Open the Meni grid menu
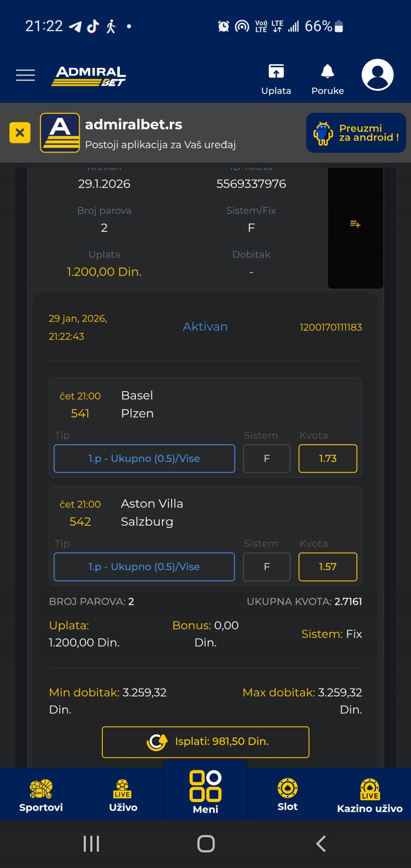Screen dimensions: 411x868 [x=205, y=792]
